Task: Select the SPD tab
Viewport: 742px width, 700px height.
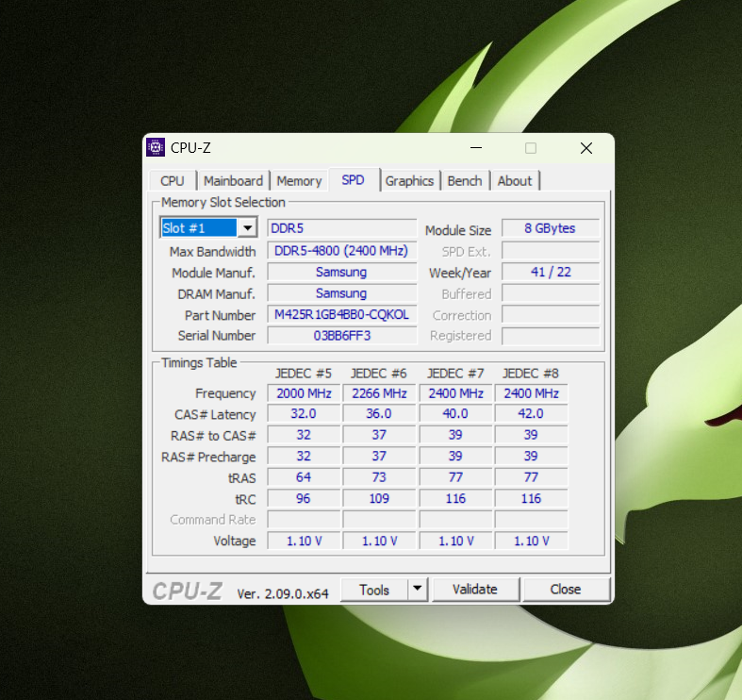Action: pos(353,180)
